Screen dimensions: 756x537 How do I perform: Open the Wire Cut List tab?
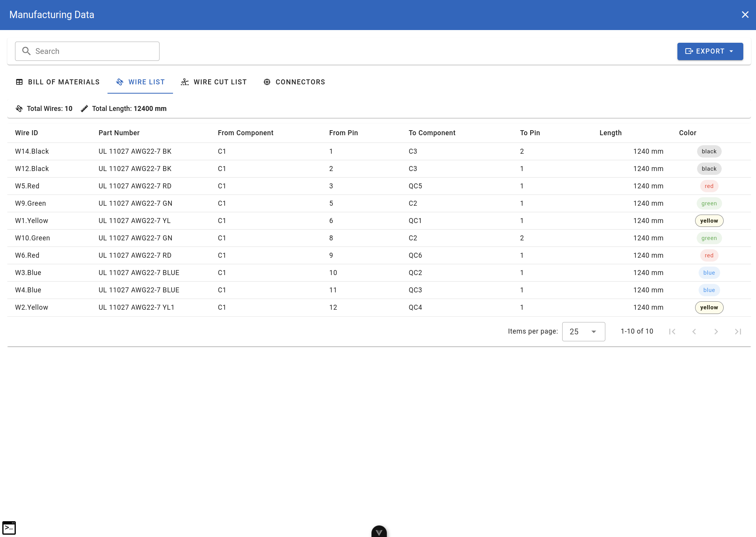tap(214, 82)
